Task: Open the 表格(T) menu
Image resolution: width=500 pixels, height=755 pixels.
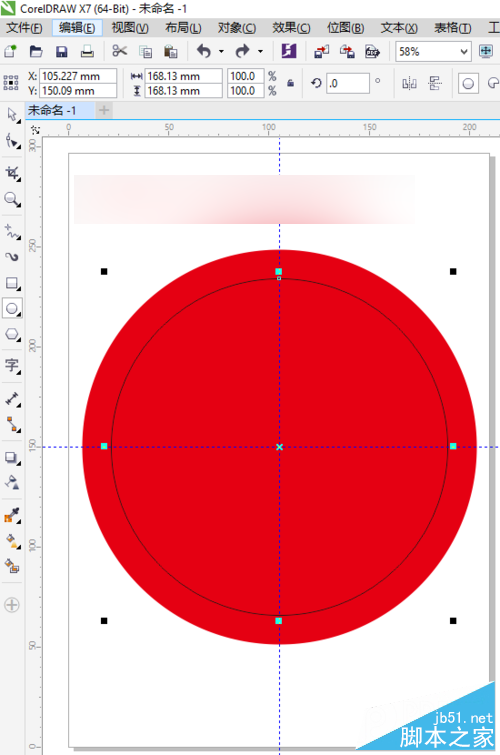Action: tap(452, 28)
